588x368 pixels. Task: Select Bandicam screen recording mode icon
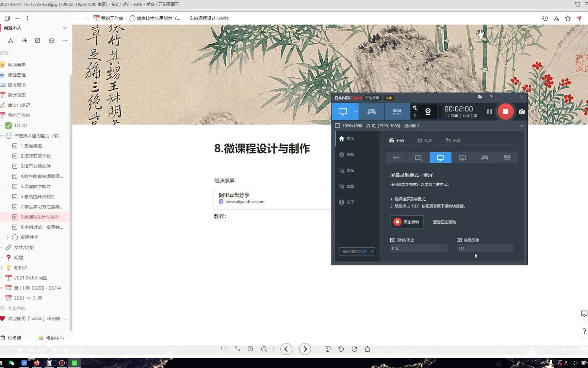(x=343, y=111)
